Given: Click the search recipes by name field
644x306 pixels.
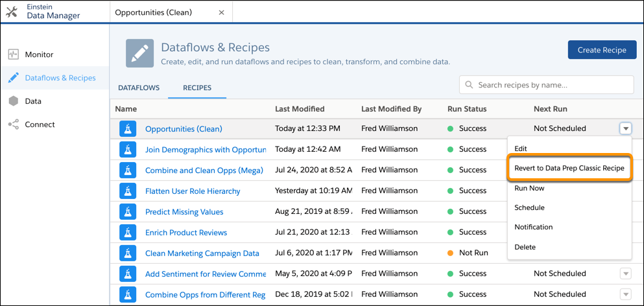Looking at the screenshot, I should (546, 85).
